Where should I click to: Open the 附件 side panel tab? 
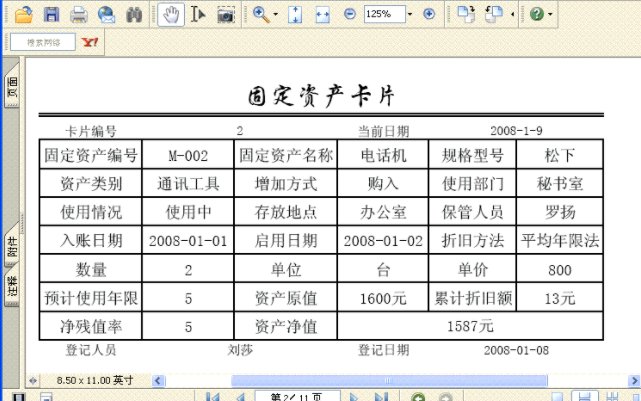pos(12,246)
